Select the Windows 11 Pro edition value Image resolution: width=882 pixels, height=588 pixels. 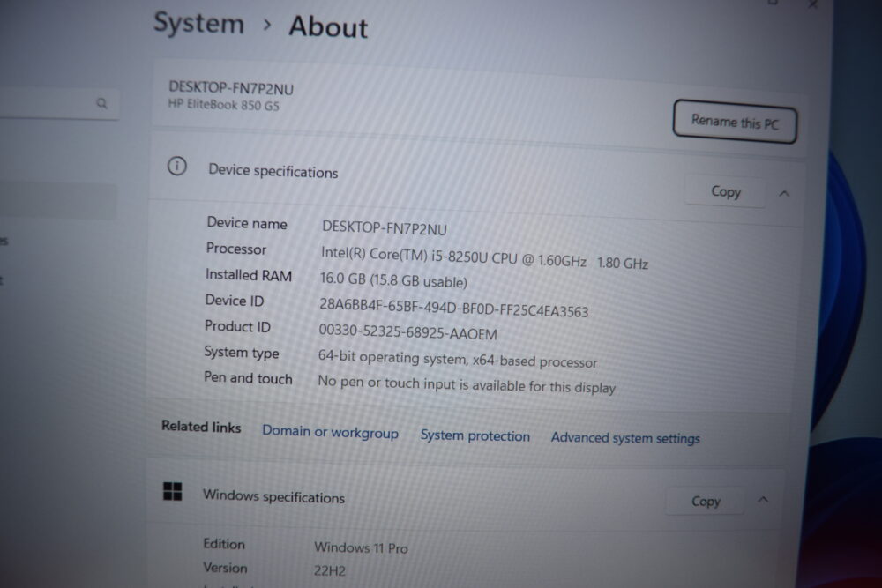pos(361,547)
